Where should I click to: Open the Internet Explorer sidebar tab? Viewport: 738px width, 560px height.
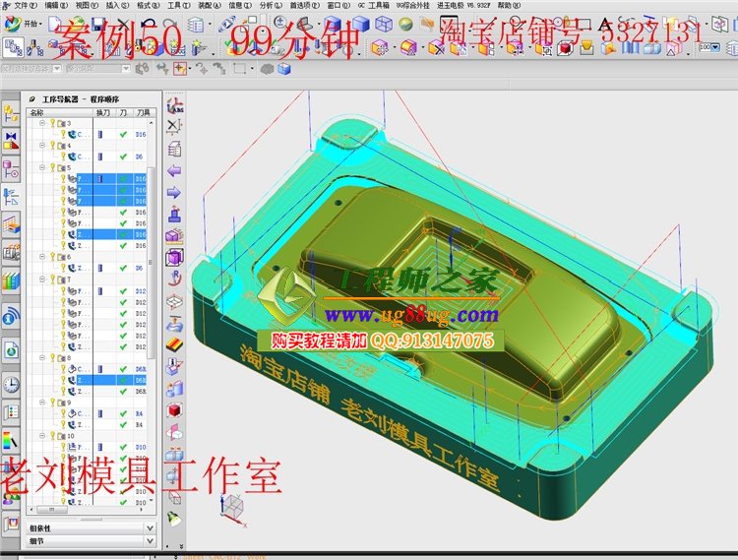11,317
